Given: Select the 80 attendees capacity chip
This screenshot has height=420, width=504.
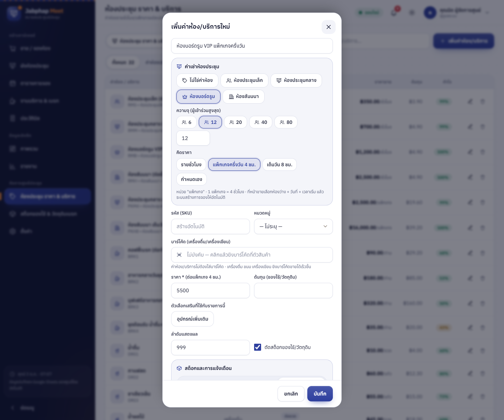Looking at the screenshot, I should point(286,122).
